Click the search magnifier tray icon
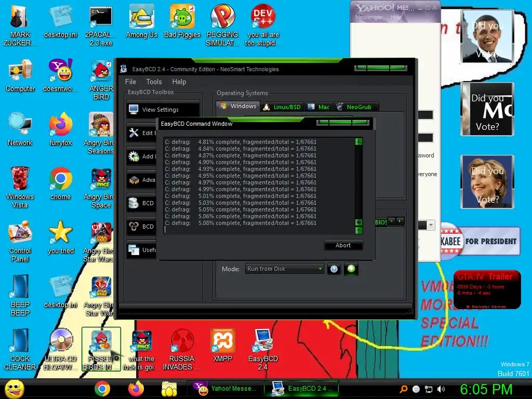 [403, 389]
